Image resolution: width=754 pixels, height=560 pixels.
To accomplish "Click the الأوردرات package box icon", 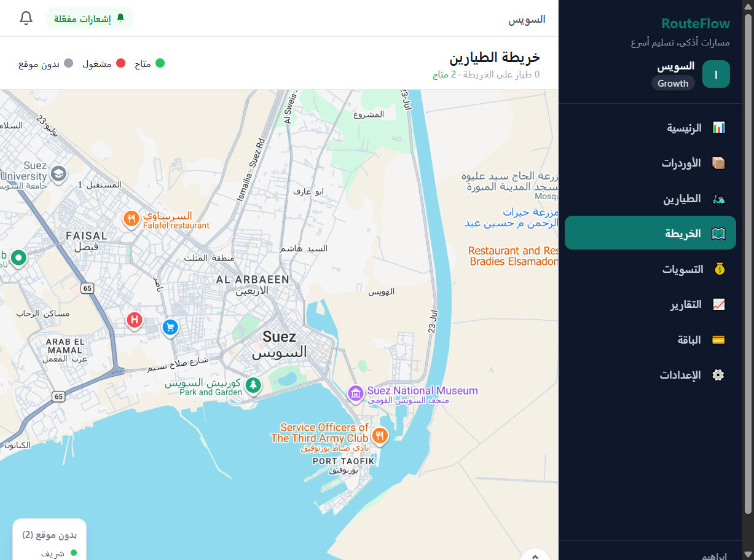I will pos(718,163).
